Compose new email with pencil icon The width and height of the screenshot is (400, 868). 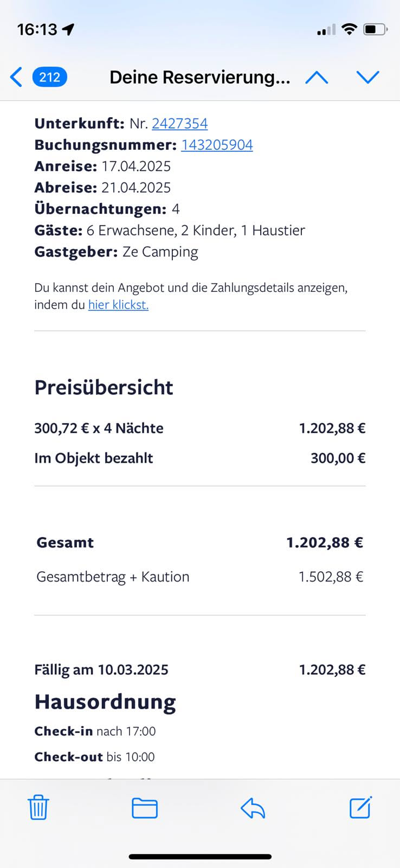(360, 807)
